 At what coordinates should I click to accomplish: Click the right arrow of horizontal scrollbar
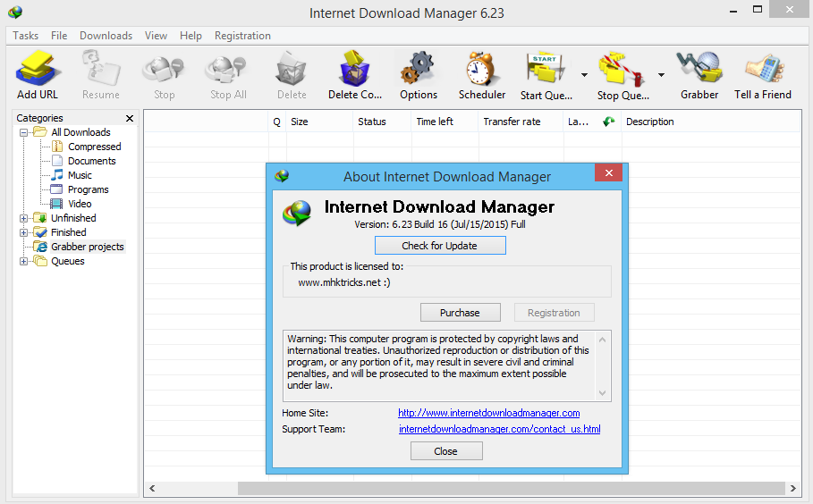click(x=792, y=488)
